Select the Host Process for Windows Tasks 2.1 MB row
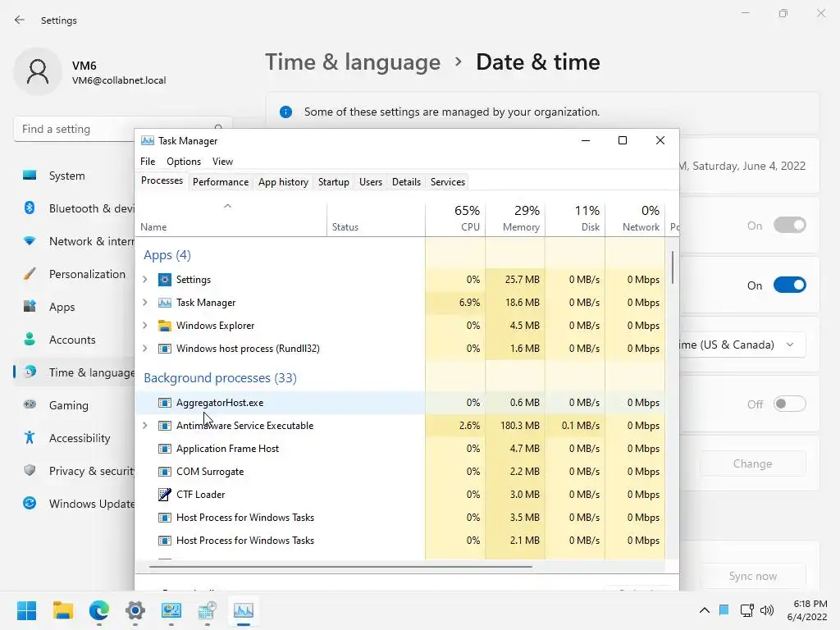840x630 pixels. [400, 541]
